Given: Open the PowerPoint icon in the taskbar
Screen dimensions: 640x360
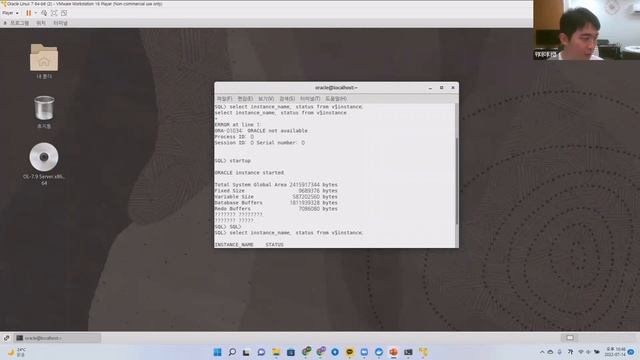Looking at the screenshot, I should pos(393,352).
